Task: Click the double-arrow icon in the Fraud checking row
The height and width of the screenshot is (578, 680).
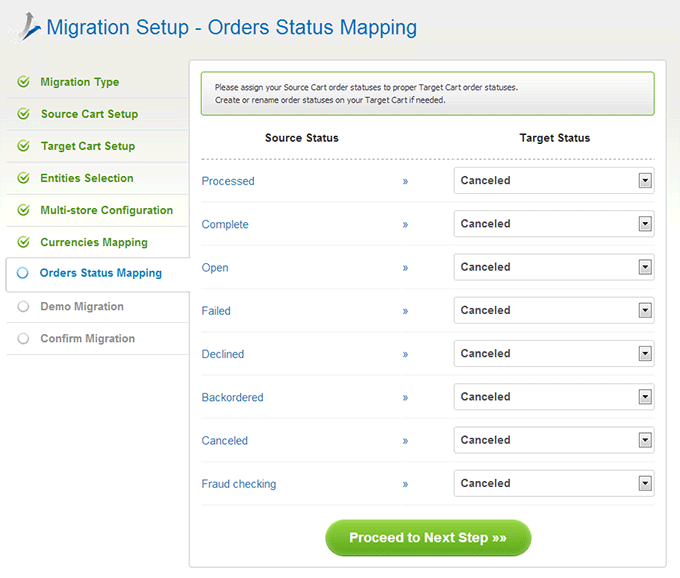Action: pyautogui.click(x=405, y=484)
